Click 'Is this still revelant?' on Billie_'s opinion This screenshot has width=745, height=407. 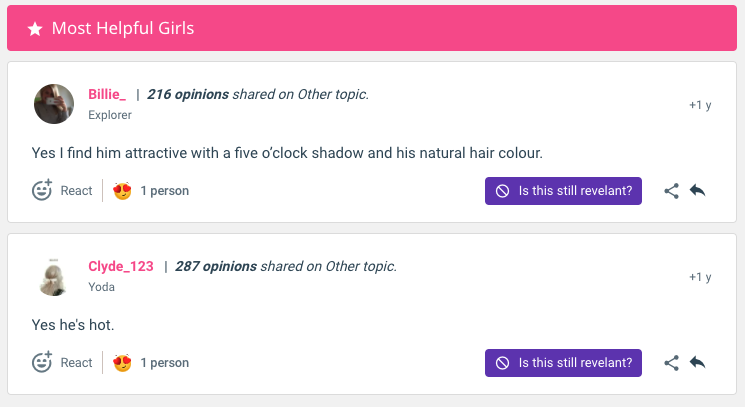(563, 191)
